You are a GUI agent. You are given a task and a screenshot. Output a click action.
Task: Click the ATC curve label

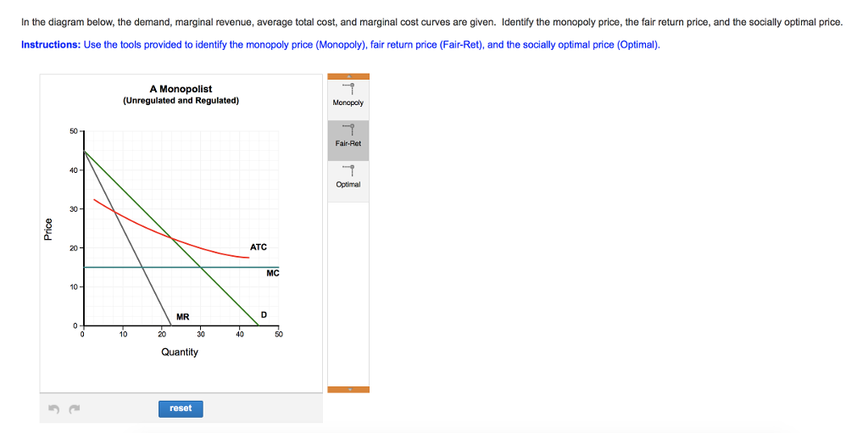(x=258, y=247)
